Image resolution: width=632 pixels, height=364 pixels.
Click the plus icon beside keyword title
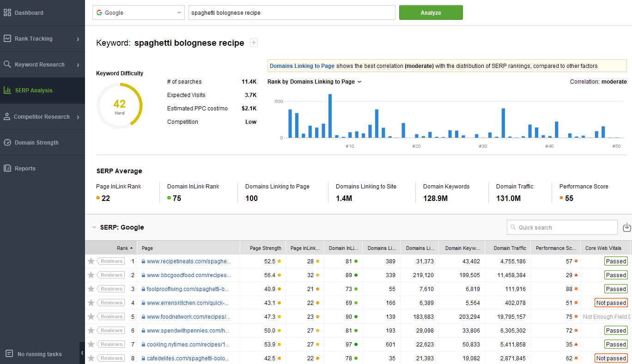point(254,43)
